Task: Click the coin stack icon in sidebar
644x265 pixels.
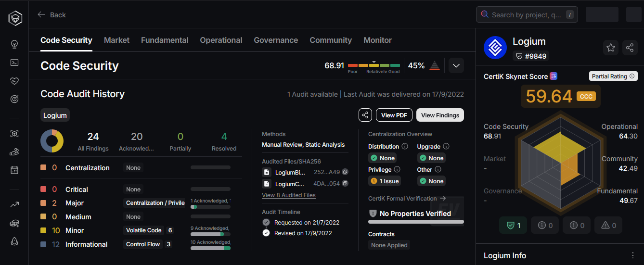Action: pos(14,223)
